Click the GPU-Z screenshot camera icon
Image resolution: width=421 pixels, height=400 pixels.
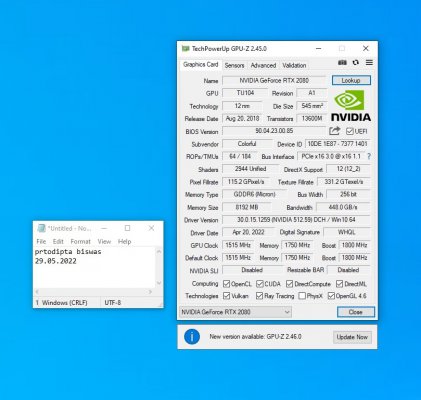click(342, 63)
